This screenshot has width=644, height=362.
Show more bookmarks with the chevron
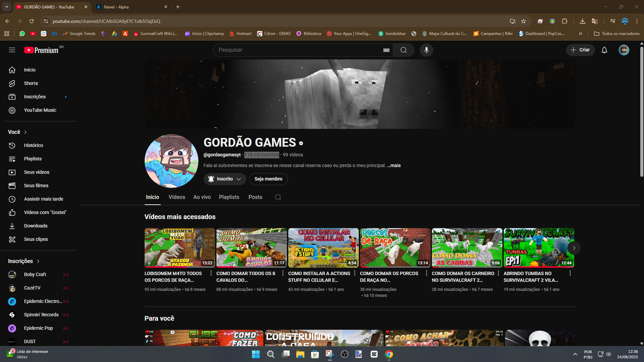(580, 34)
